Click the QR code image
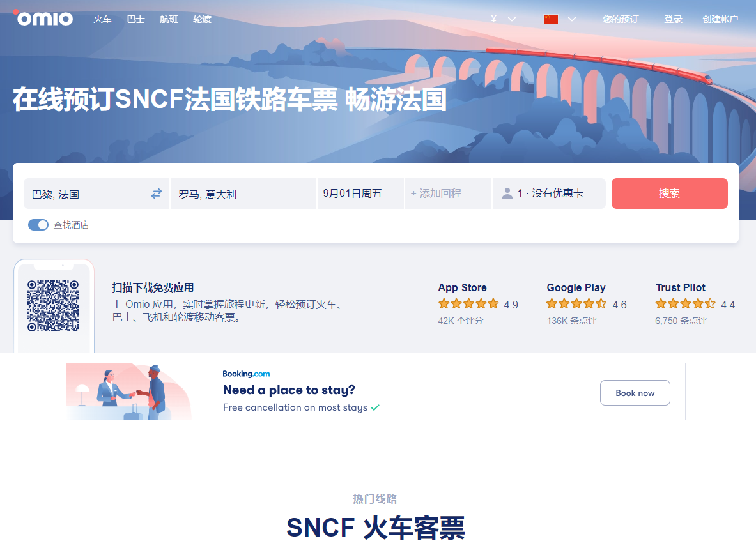Viewport: 756px width, 548px height. [x=53, y=306]
